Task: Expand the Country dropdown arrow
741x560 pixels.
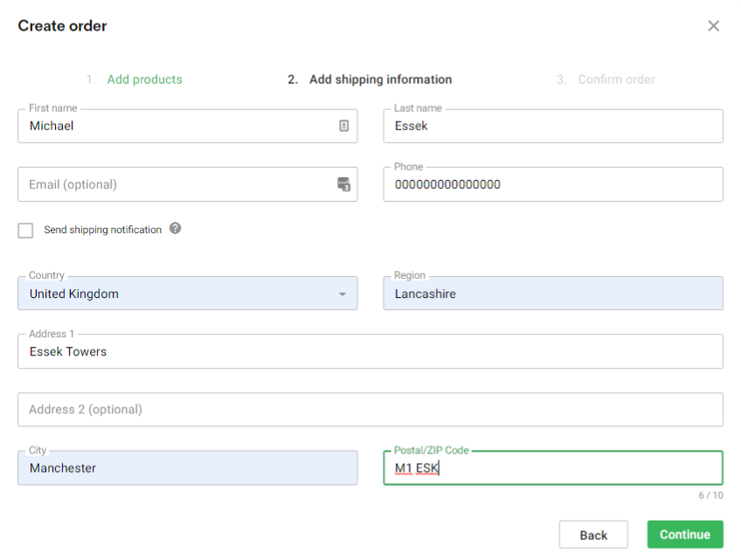Action: click(x=343, y=294)
